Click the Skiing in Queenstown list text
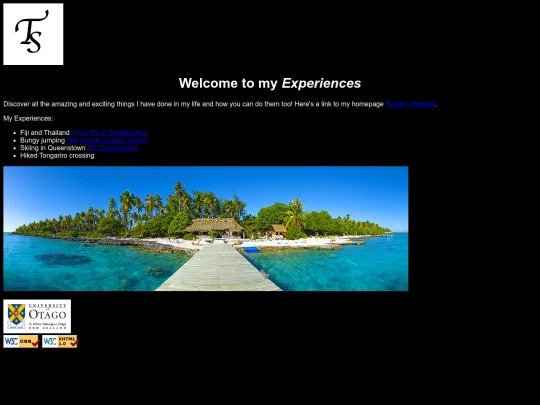The height and width of the screenshot is (405, 540). tap(53, 148)
